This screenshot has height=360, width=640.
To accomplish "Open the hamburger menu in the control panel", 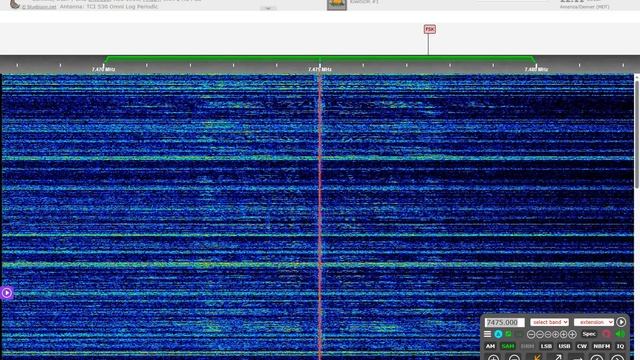I will click(487, 334).
